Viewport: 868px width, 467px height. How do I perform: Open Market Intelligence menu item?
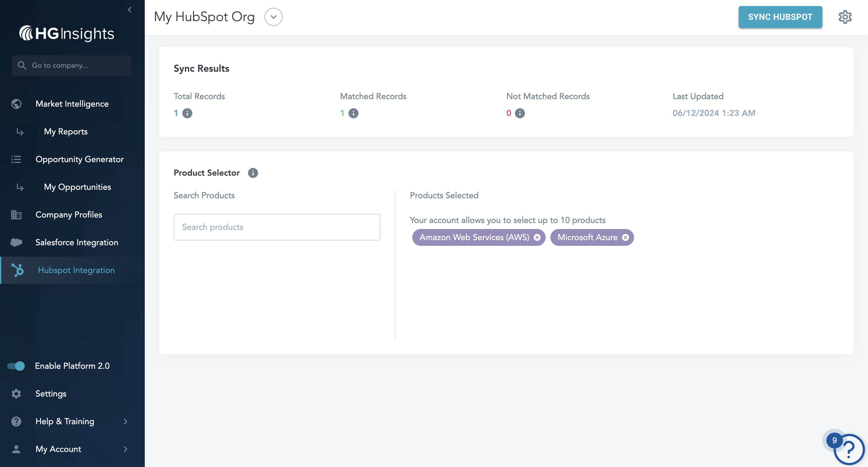(72, 104)
